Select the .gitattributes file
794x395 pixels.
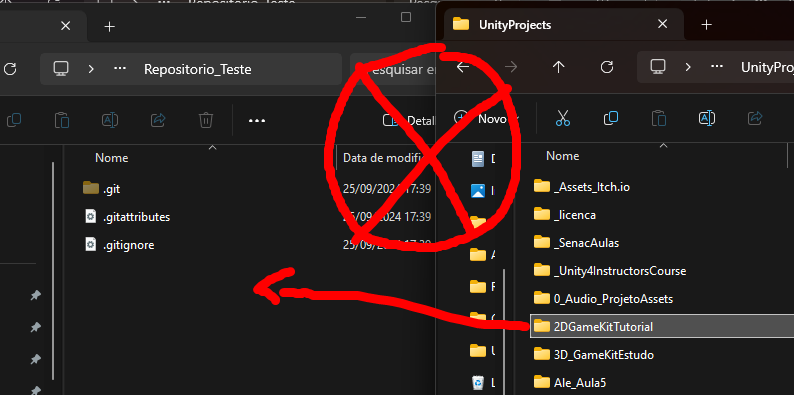click(128, 217)
